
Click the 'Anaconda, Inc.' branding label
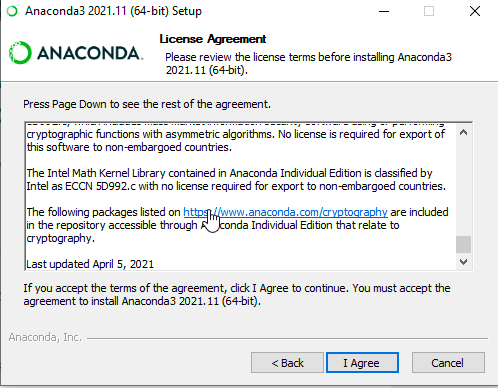click(45, 337)
